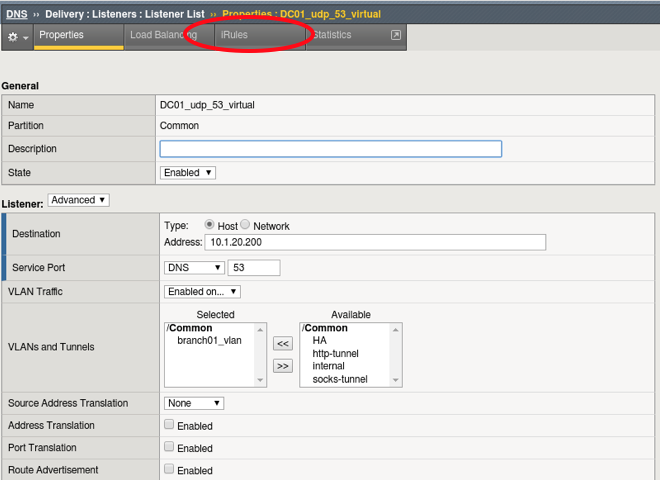Click the >> move-to-available button
The width and height of the screenshot is (660, 480).
[282, 366]
